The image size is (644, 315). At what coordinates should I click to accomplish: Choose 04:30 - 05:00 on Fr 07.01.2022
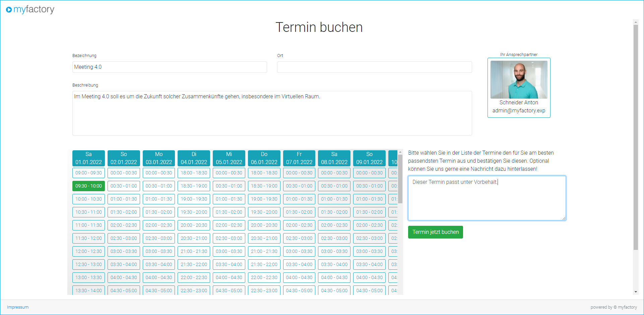coord(299,290)
